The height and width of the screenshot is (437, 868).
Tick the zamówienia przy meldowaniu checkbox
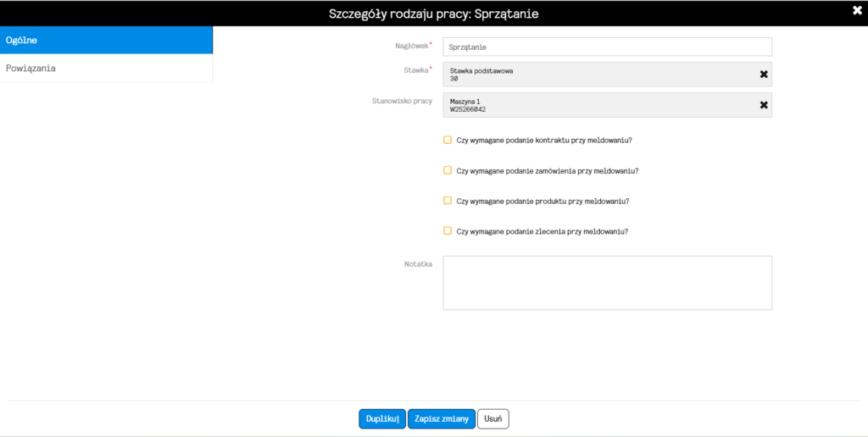448,170
